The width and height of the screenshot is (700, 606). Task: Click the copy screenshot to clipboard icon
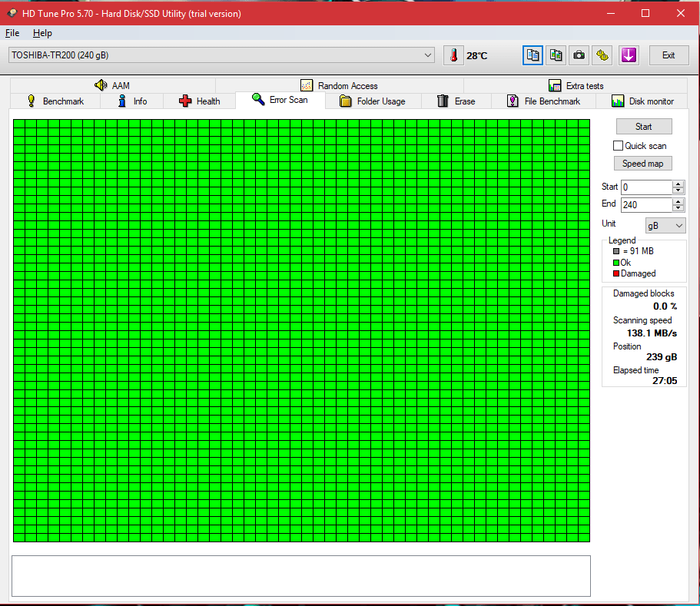[556, 55]
